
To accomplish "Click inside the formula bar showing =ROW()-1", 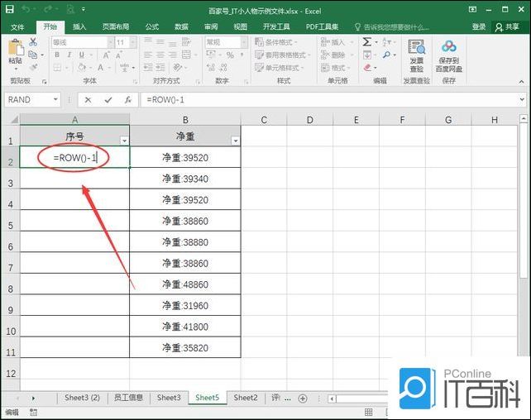I will (x=331, y=99).
